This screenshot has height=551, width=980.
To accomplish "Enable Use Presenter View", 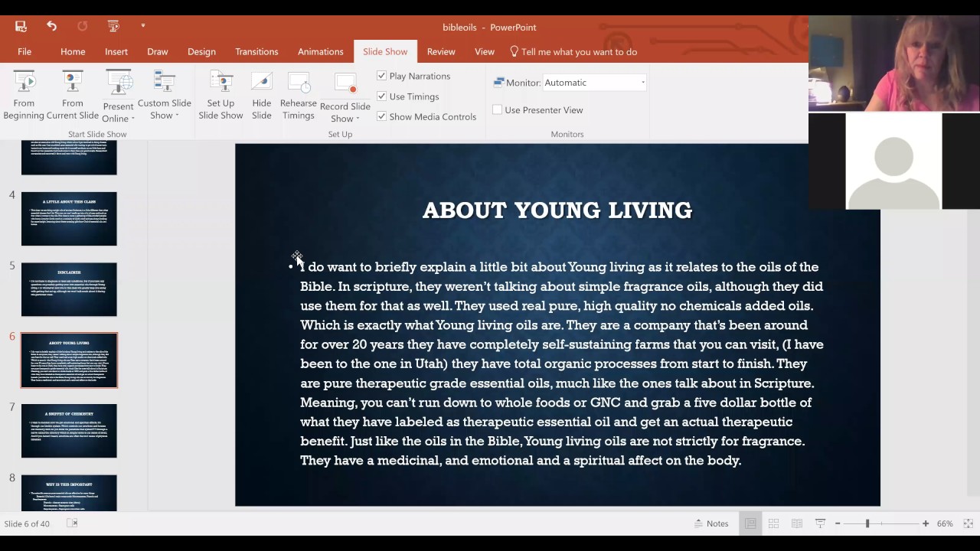I will click(x=497, y=109).
